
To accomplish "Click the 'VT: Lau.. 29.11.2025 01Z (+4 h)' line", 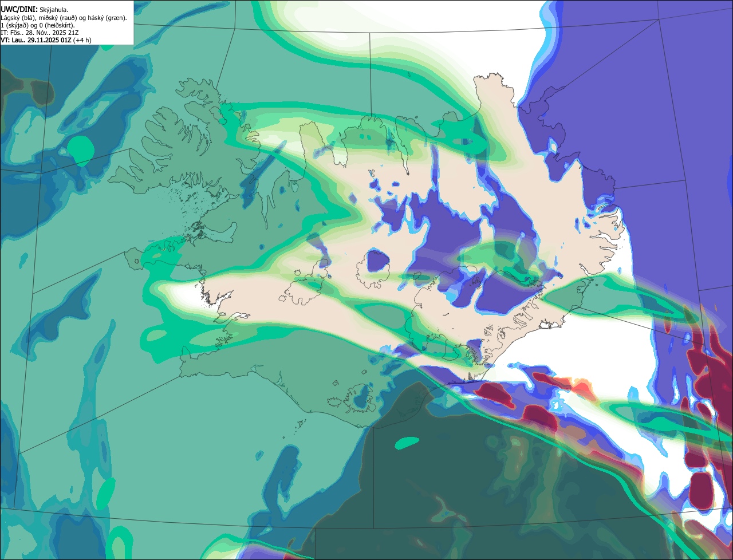I will click(46, 40).
